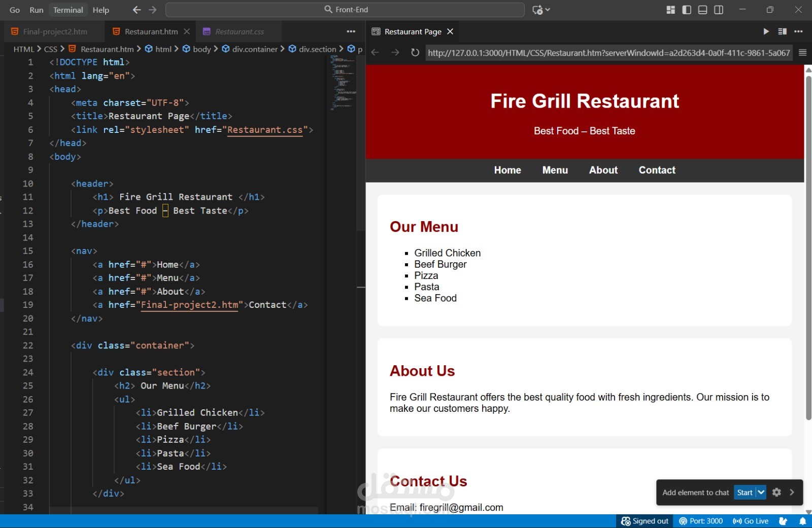Open the preview browser hamburger menu

[x=802, y=53]
